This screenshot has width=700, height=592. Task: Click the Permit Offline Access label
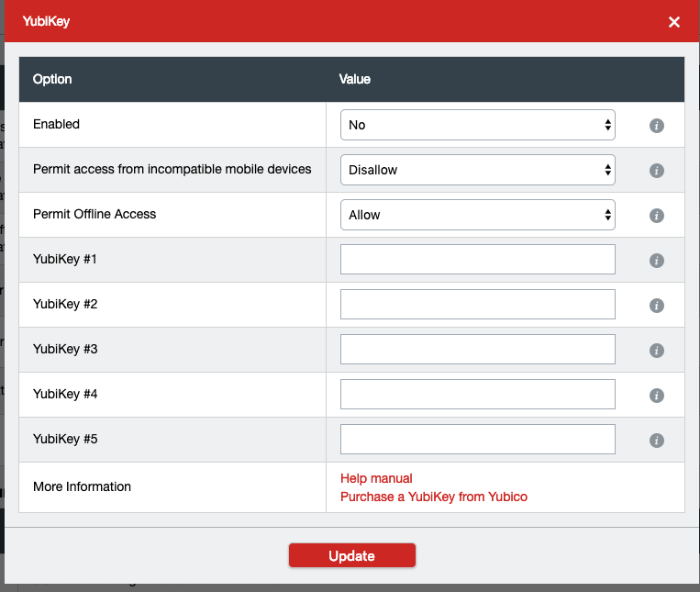(x=94, y=214)
